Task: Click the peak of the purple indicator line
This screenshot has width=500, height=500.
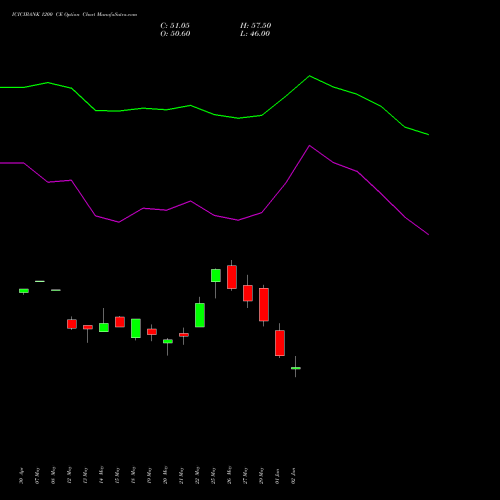Action: click(x=309, y=146)
